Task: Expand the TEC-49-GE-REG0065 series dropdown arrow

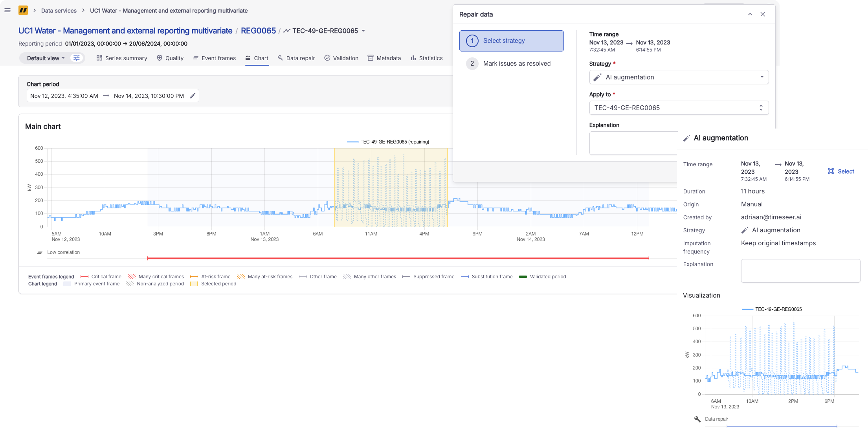Action: coord(363,31)
